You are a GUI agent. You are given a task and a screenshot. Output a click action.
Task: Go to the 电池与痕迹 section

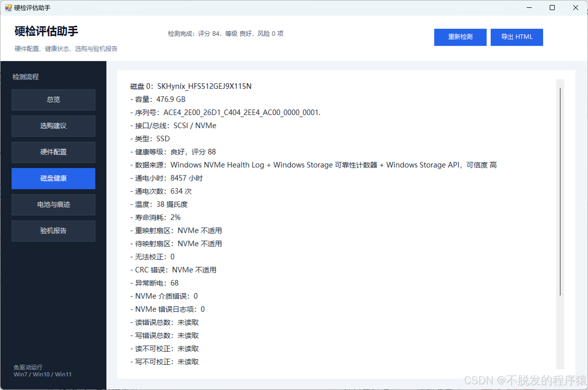coord(53,205)
